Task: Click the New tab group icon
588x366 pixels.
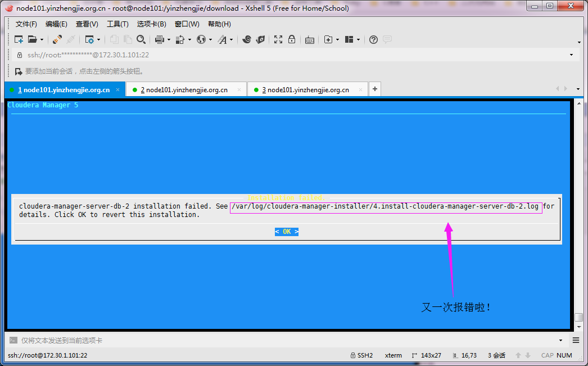Action: click(328, 39)
